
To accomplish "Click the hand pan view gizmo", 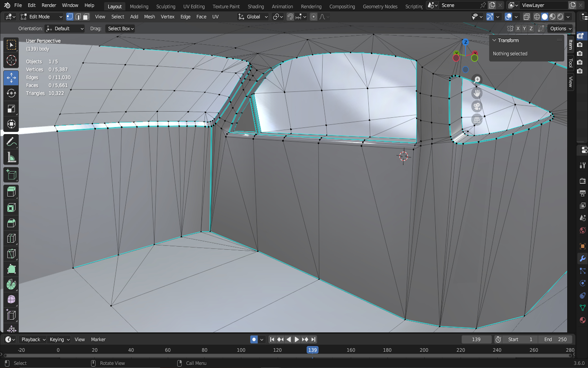I will coord(477,93).
